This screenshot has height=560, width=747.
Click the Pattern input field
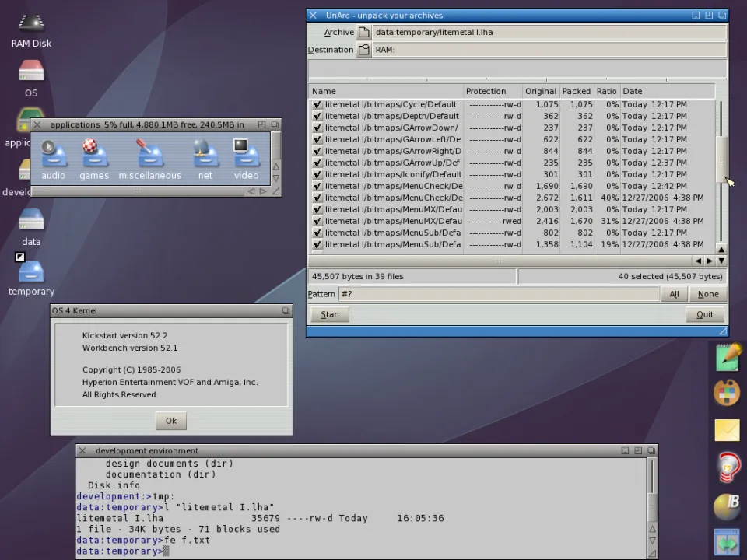[x=498, y=294]
